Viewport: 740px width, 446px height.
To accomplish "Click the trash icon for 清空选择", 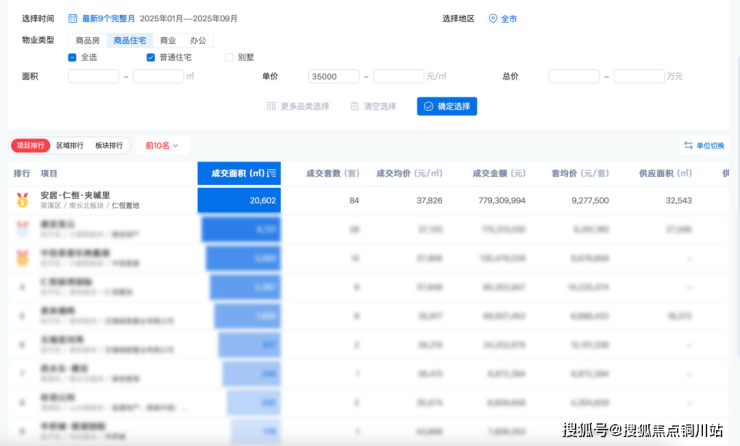I will [x=353, y=106].
